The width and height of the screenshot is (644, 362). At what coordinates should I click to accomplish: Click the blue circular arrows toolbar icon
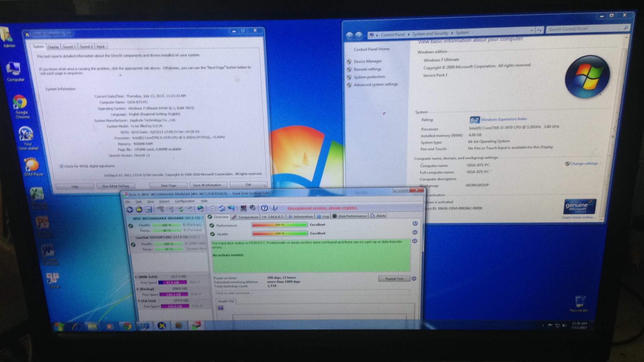coord(222,208)
